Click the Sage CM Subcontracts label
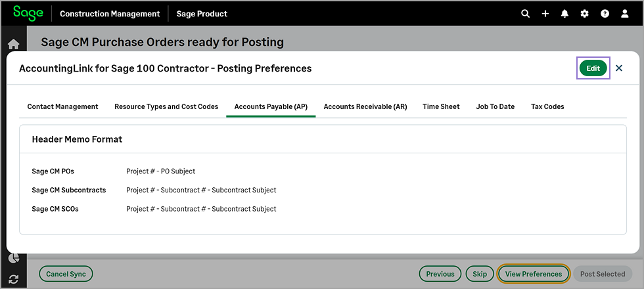The image size is (644, 289). tap(68, 190)
